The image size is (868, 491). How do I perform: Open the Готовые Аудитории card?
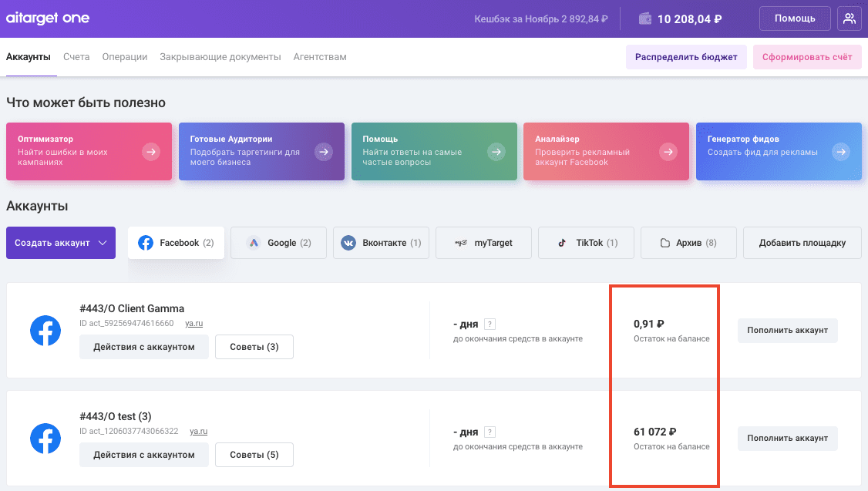click(261, 151)
